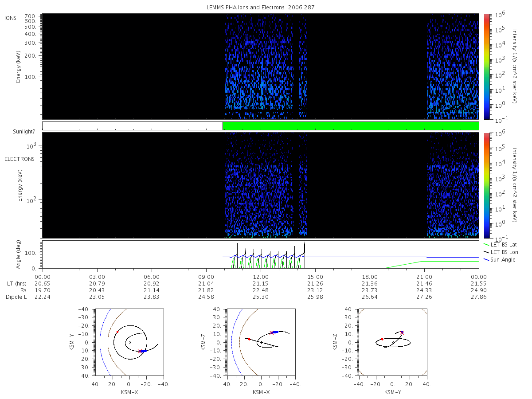Click the Saturn circle in the X-Y orbit plot
532x399 pixels.
click(129, 342)
